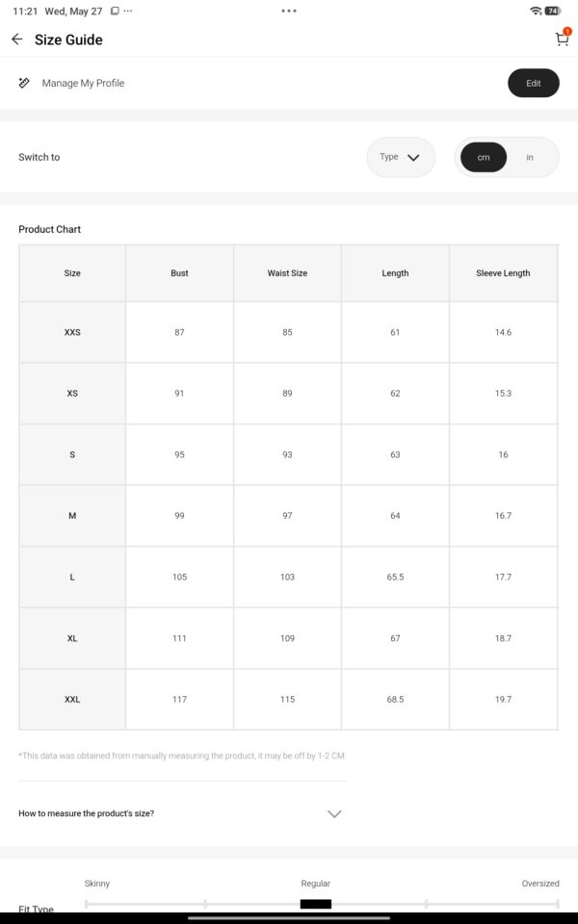This screenshot has height=924, width=578.
Task: Click the Fit Type slider Regular marker
Action: point(316,904)
